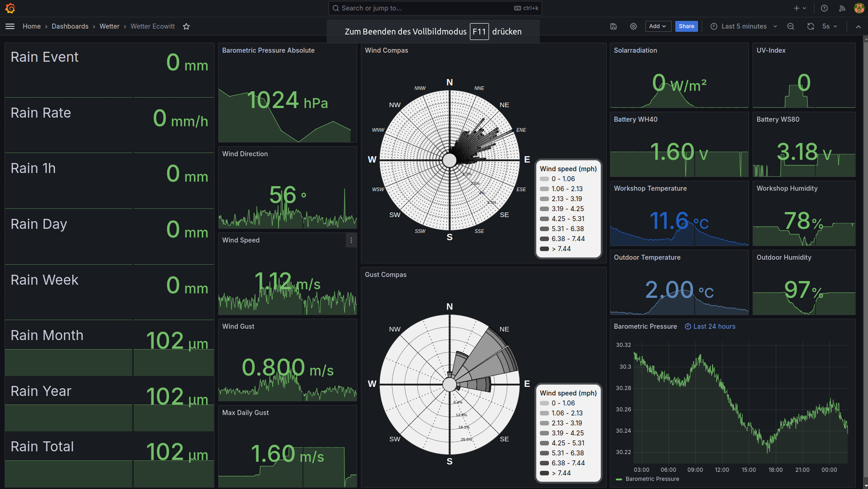Image resolution: width=868 pixels, height=489 pixels.
Task: Open the hamburger navigation menu
Action: pos(10,26)
